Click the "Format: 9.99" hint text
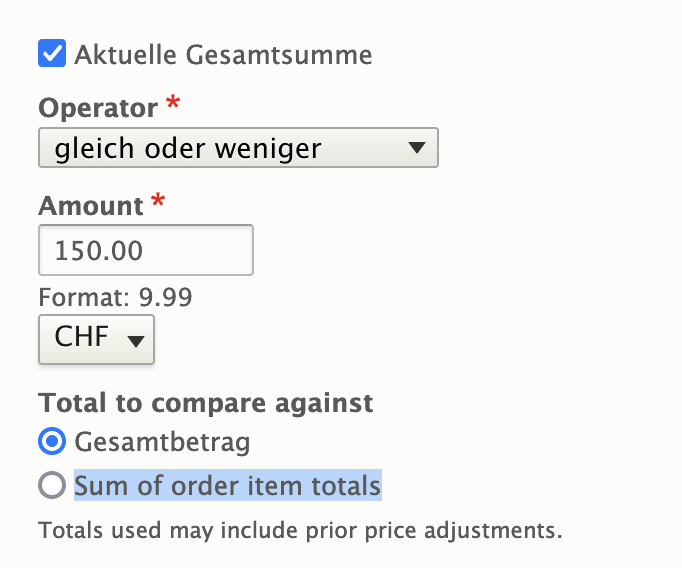Viewport: 682px width, 568px height. 115,297
